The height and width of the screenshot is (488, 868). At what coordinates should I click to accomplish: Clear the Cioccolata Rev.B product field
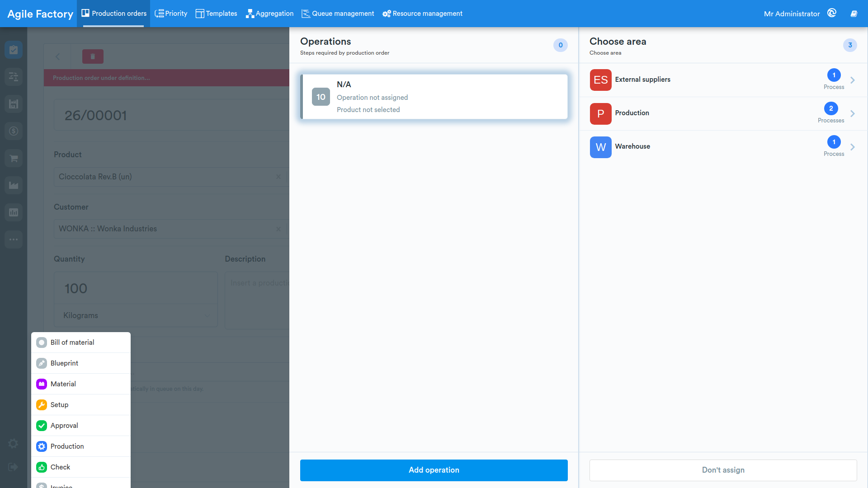(x=278, y=177)
